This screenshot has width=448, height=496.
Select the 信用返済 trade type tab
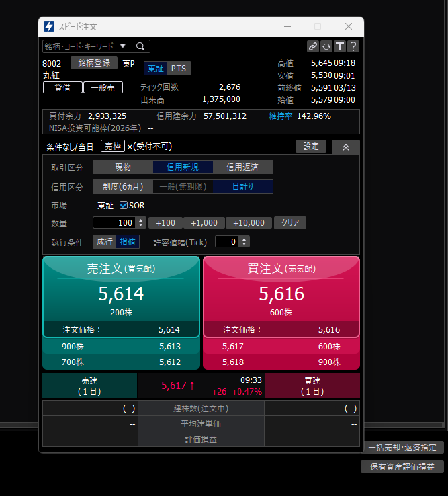point(243,167)
